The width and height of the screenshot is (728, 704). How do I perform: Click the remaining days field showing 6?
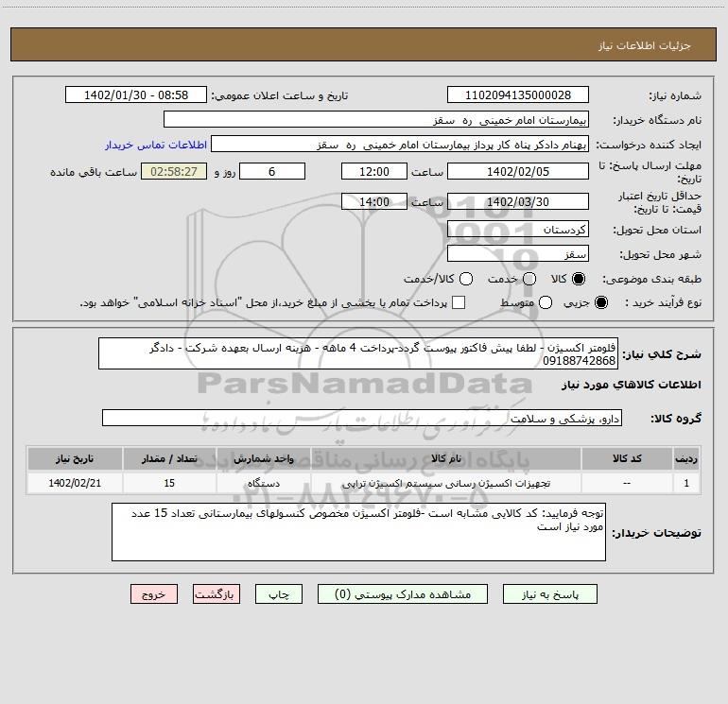pyautogui.click(x=272, y=171)
